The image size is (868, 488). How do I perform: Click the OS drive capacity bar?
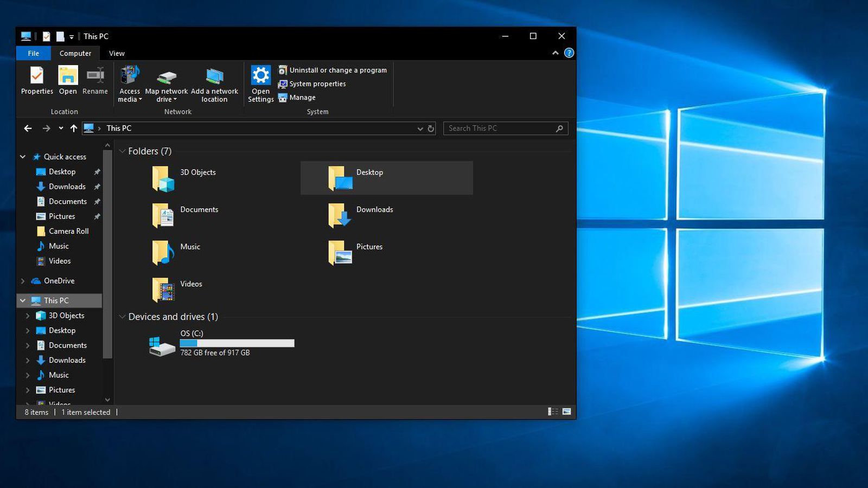pos(237,343)
